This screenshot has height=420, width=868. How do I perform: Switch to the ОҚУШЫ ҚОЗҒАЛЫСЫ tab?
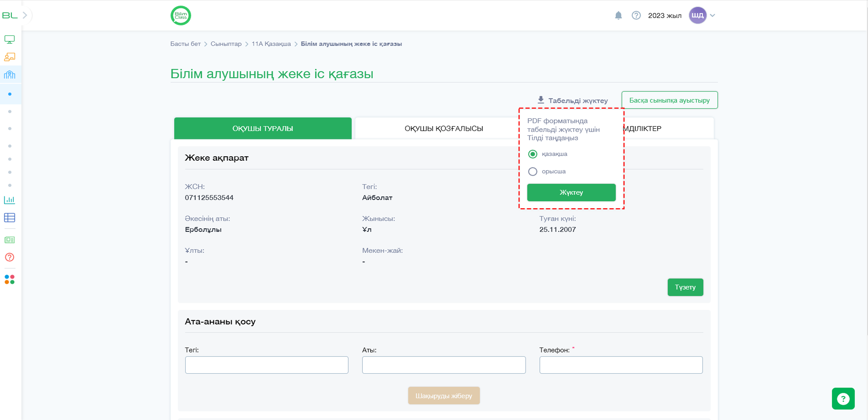(443, 128)
